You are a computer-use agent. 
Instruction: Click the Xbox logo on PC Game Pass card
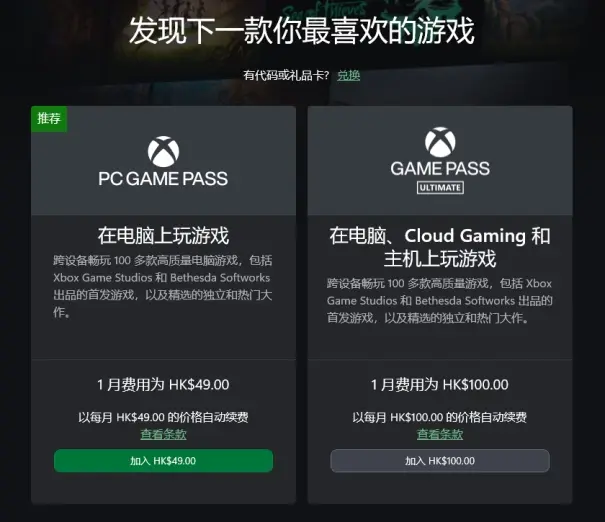tap(163, 151)
